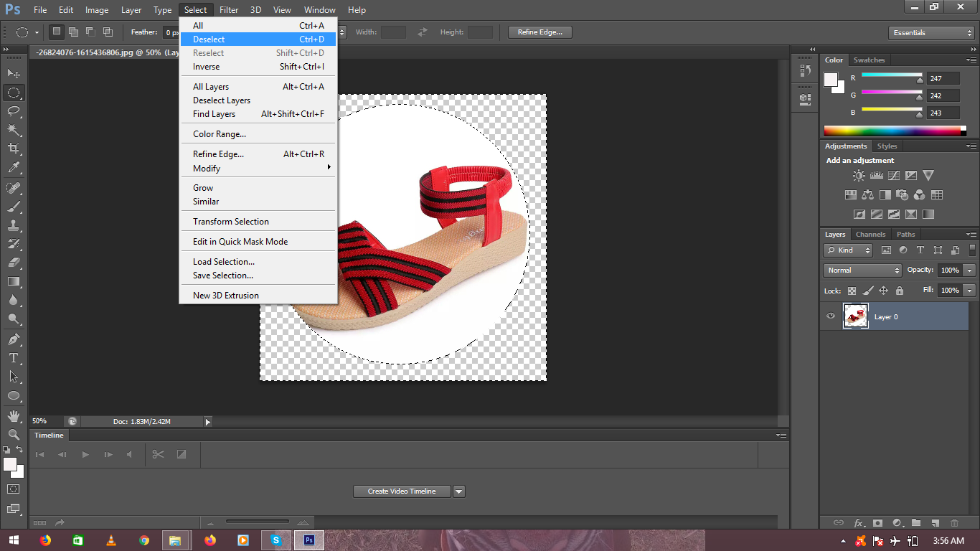Select the Path Selection tool
980x551 pixels.
click(14, 376)
